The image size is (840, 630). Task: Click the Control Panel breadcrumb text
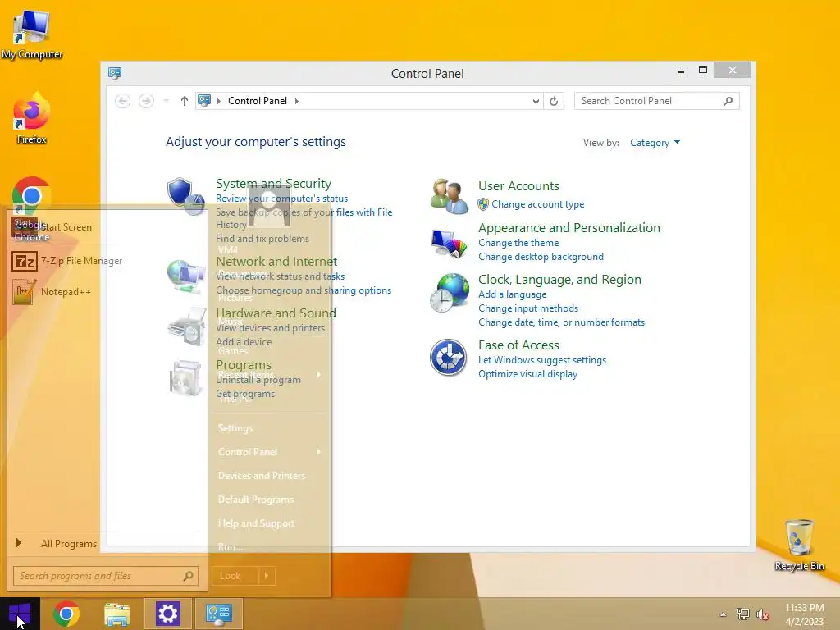click(x=257, y=101)
